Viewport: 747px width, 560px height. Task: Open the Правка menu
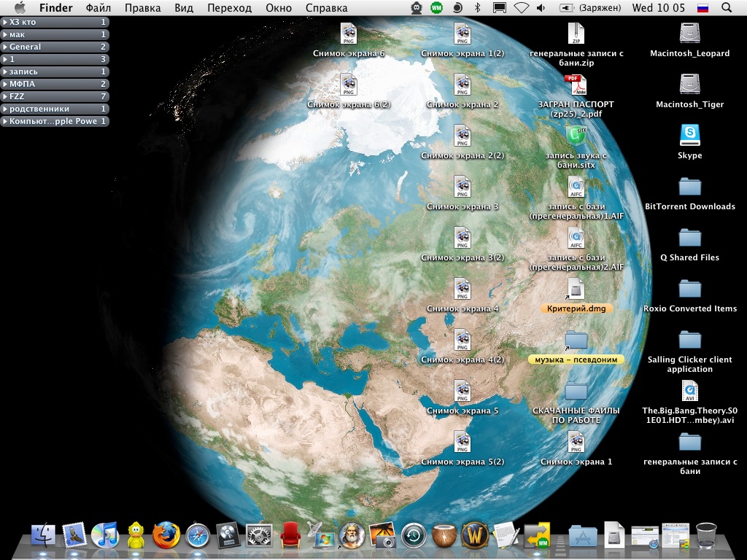pyautogui.click(x=142, y=7)
